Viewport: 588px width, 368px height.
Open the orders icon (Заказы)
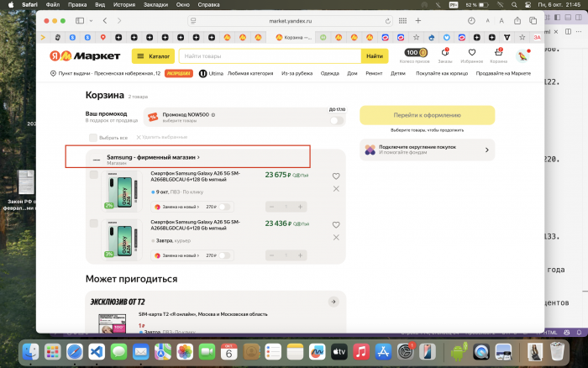444,54
